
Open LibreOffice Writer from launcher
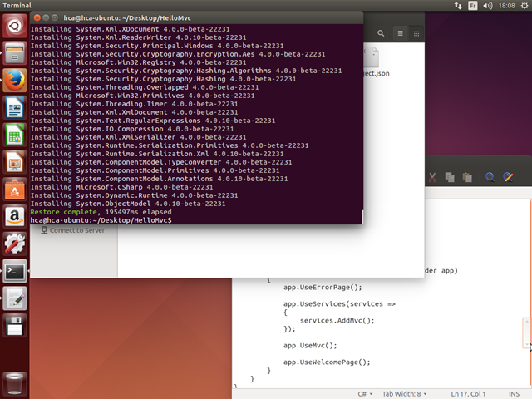pyautogui.click(x=15, y=107)
